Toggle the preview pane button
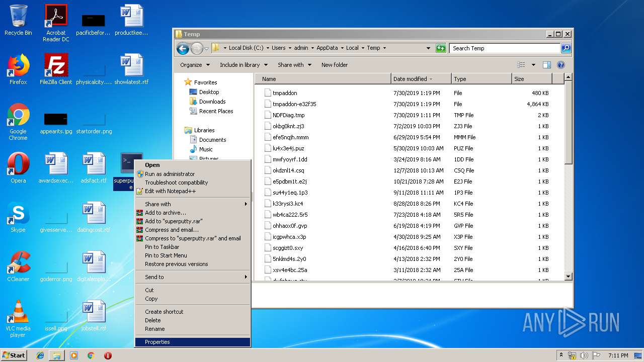The width and height of the screenshot is (644, 362). click(x=547, y=65)
